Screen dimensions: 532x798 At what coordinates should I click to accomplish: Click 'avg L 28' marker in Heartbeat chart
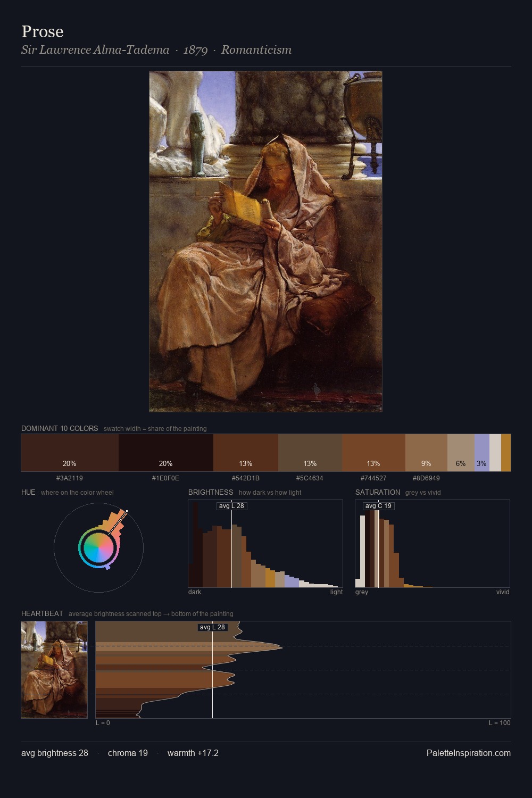pyautogui.click(x=212, y=627)
